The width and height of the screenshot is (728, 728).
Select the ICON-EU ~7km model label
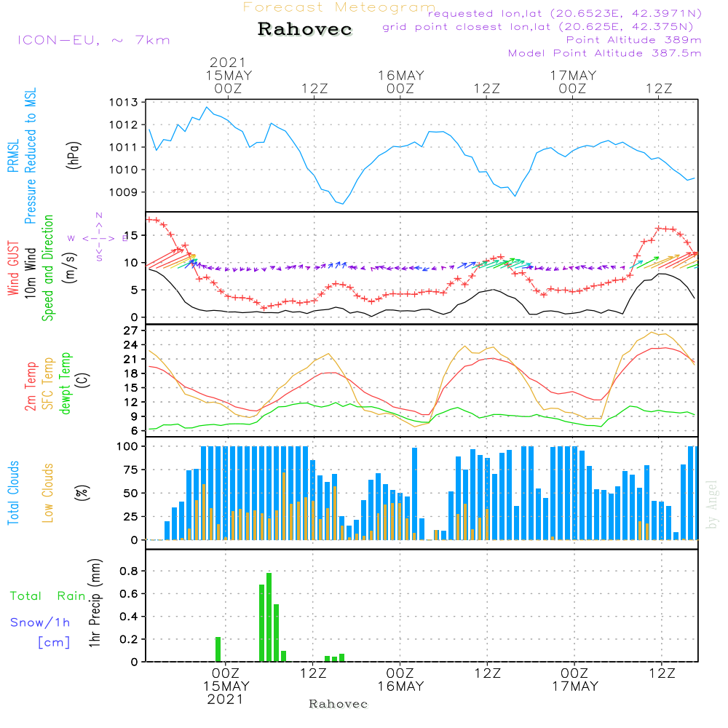click(93, 40)
